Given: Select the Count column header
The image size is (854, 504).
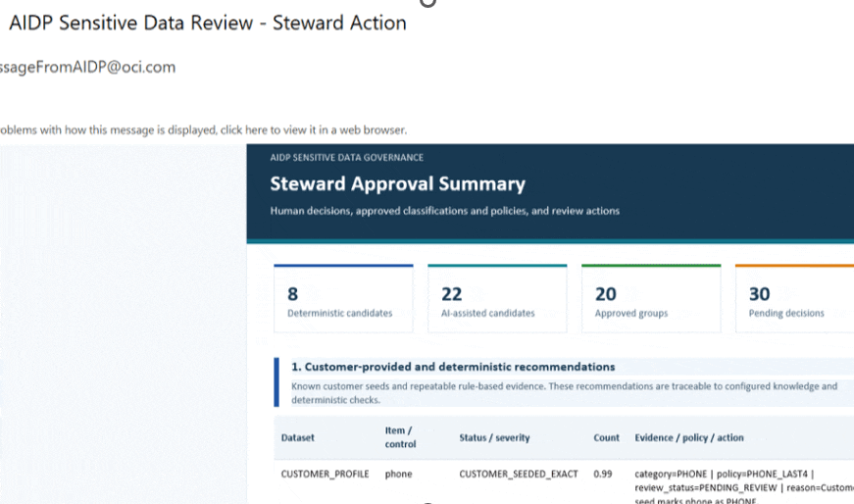Looking at the screenshot, I should tap(606, 437).
